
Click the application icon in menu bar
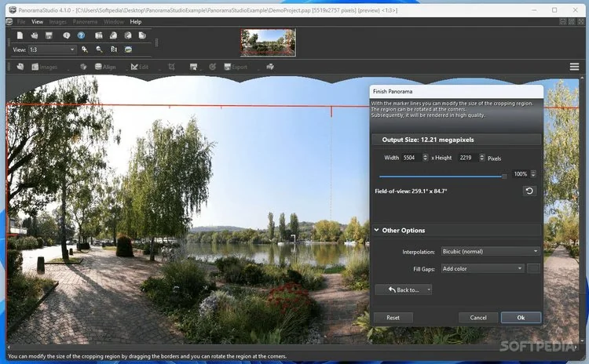(x=9, y=22)
